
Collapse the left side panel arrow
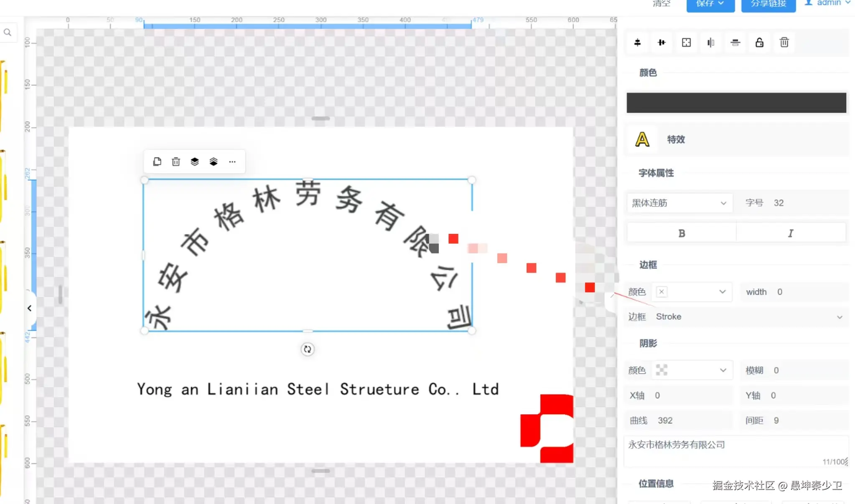pos(29,308)
